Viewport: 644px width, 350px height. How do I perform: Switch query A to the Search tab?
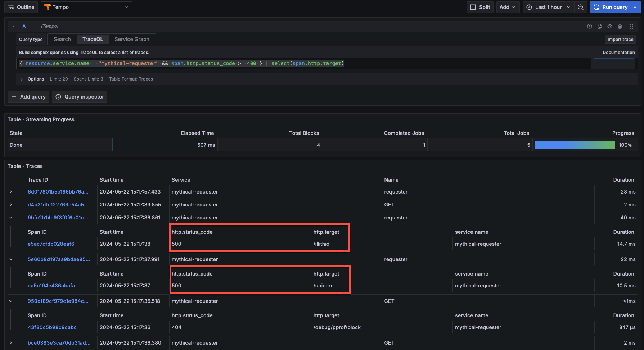point(62,39)
